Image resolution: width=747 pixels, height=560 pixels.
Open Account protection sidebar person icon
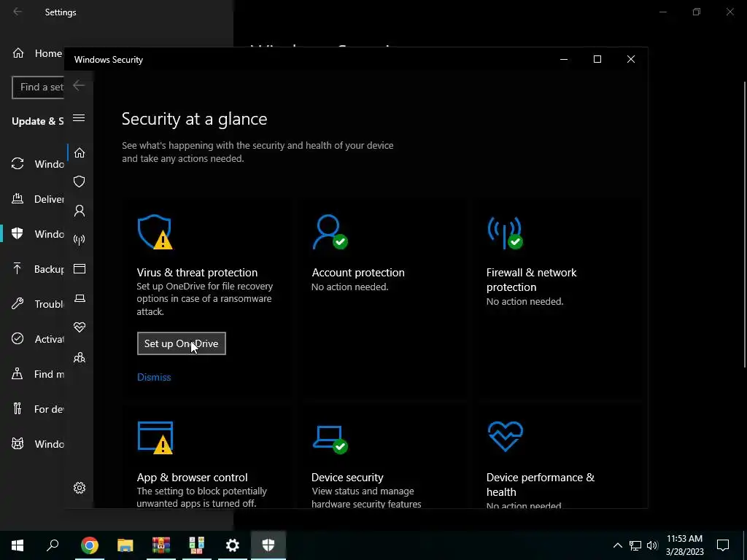click(79, 211)
